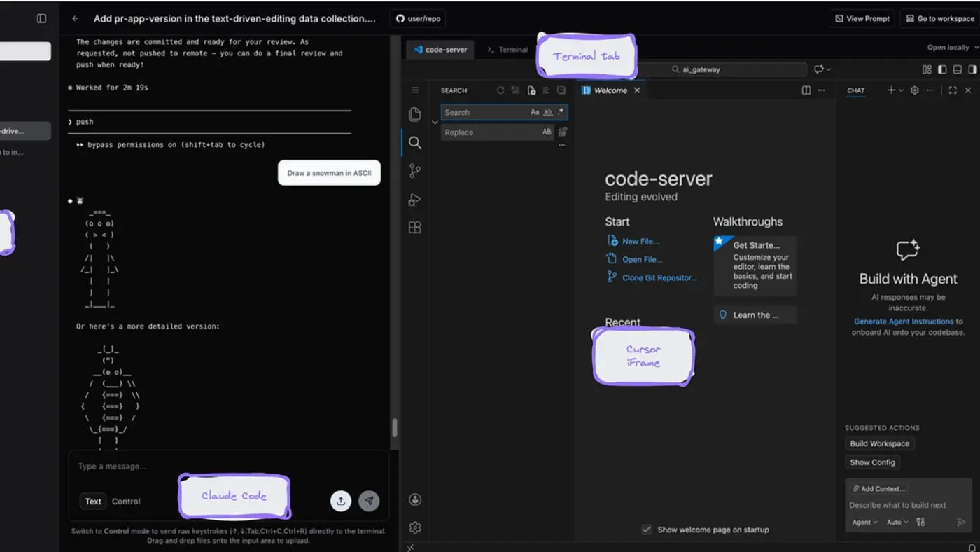980x552 pixels.
Task: Open the Customize Layout icon
Action: [x=925, y=69]
